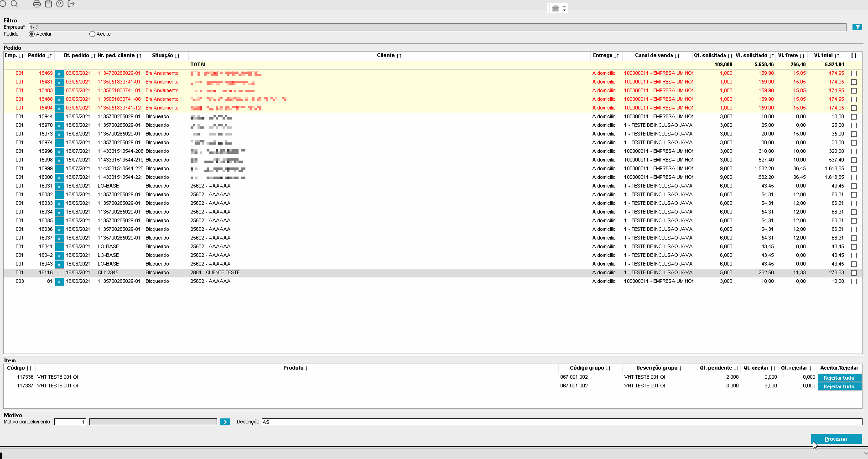The image size is (868, 459).
Task: Click the Processar button
Action: coord(836,439)
